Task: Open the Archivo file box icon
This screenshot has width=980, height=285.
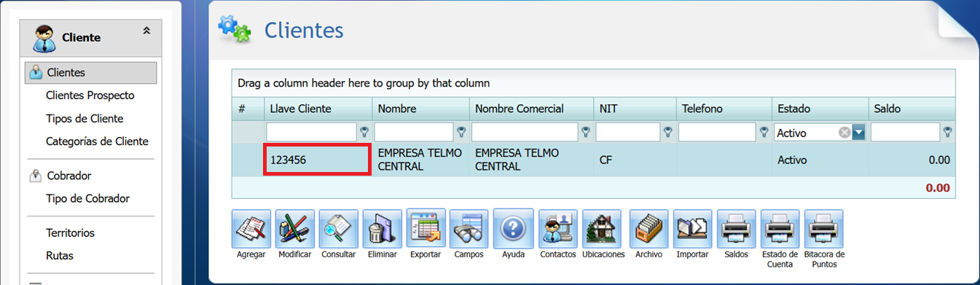Action: [648, 229]
